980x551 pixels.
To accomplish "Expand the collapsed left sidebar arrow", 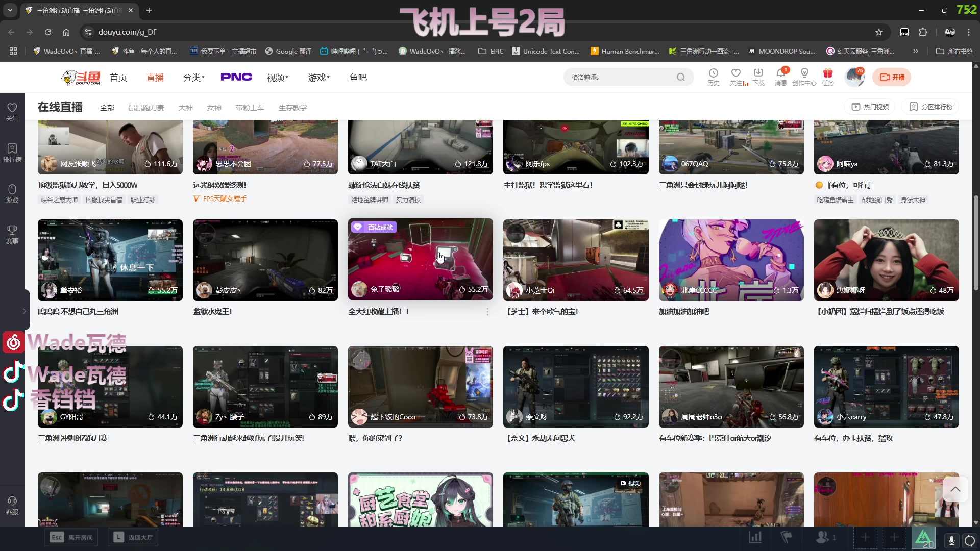I will click(24, 311).
